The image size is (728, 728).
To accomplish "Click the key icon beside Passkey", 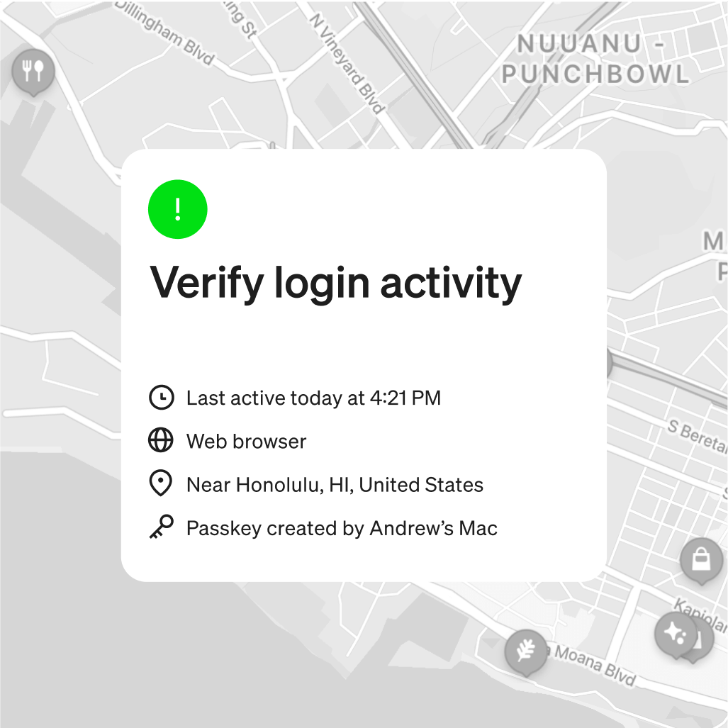I will click(161, 527).
